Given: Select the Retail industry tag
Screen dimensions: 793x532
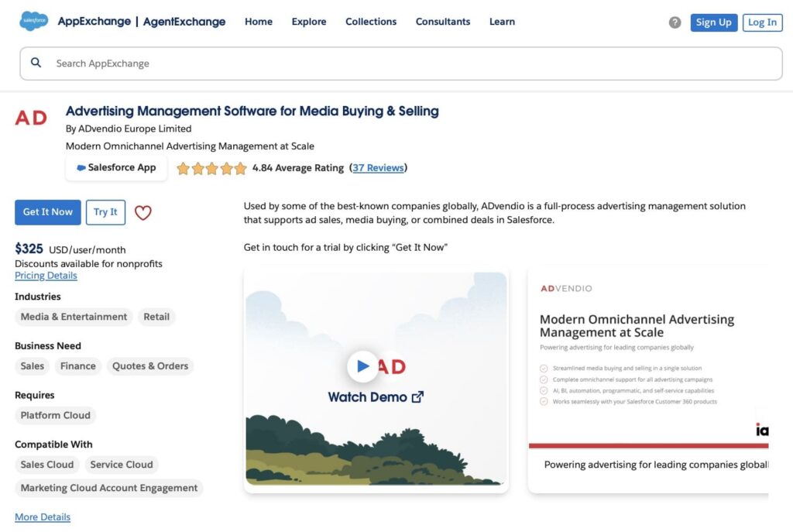Looking at the screenshot, I should click(156, 317).
